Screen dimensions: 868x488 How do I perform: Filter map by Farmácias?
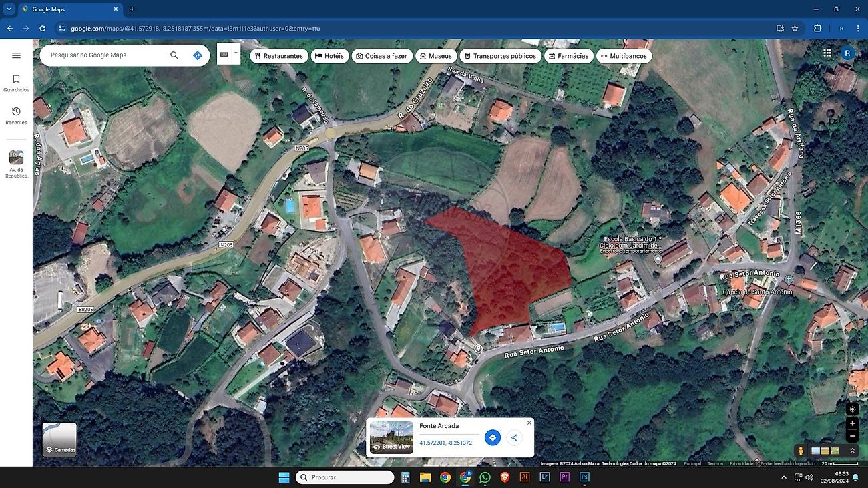coord(568,56)
